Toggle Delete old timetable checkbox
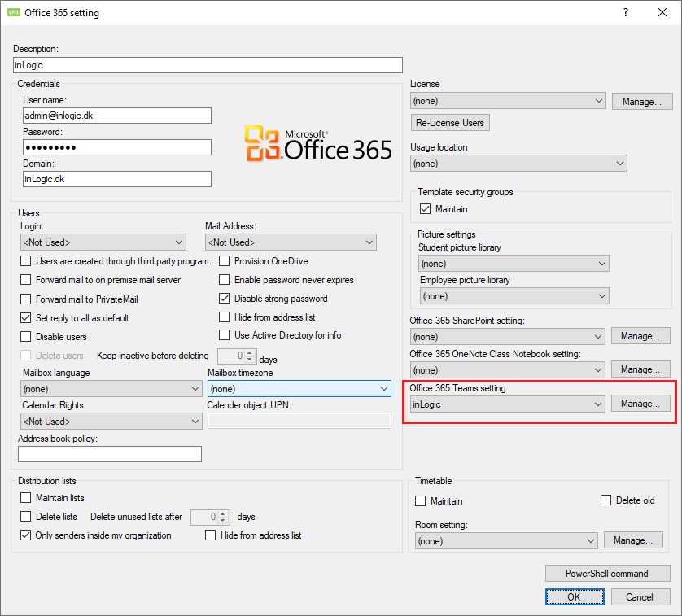This screenshot has height=616, width=682. [605, 500]
